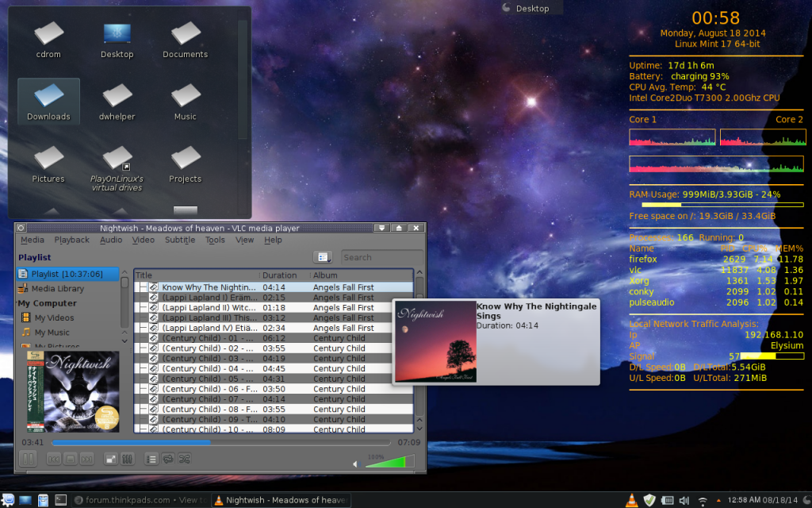
Task: Toggle fullscreen video mode
Action: tap(111, 459)
